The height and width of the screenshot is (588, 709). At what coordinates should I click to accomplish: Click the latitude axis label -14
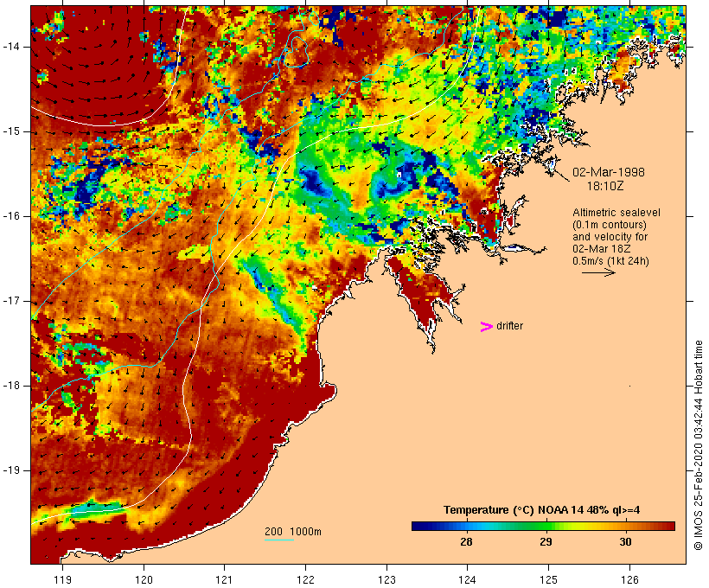point(11,47)
